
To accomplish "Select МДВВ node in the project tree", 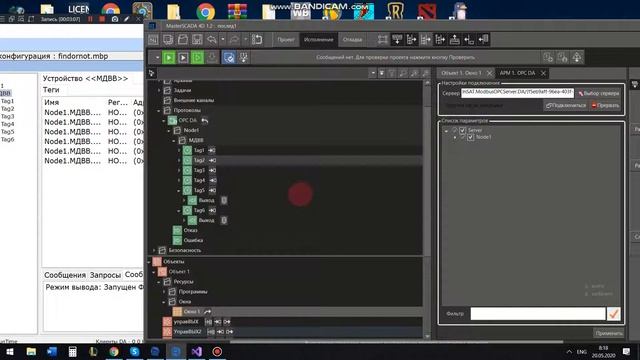I will coord(196,140).
